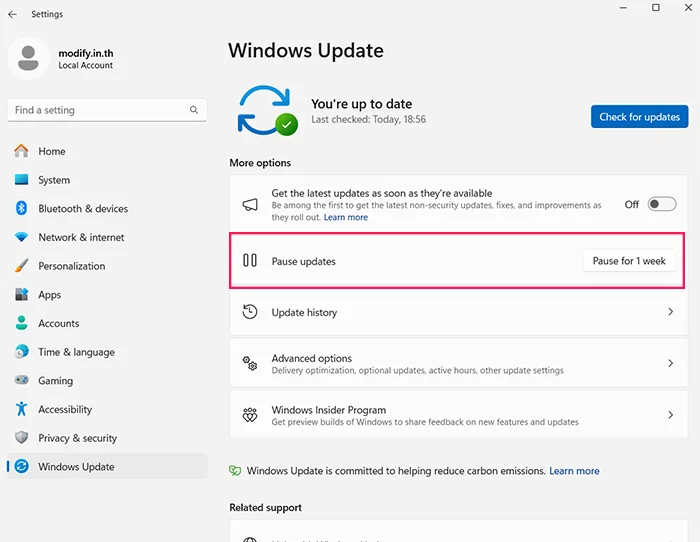Click Pause for 1 week button
The height and width of the screenshot is (542, 700).
629,261
